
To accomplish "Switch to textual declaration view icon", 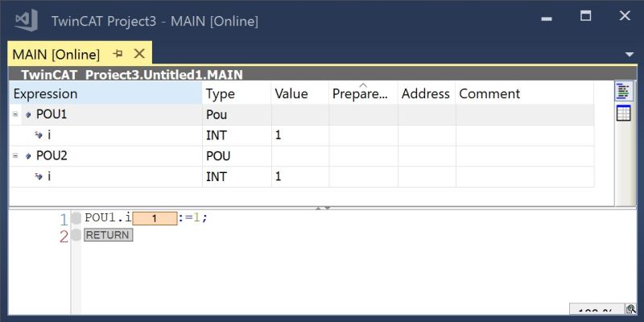I will click(623, 91).
